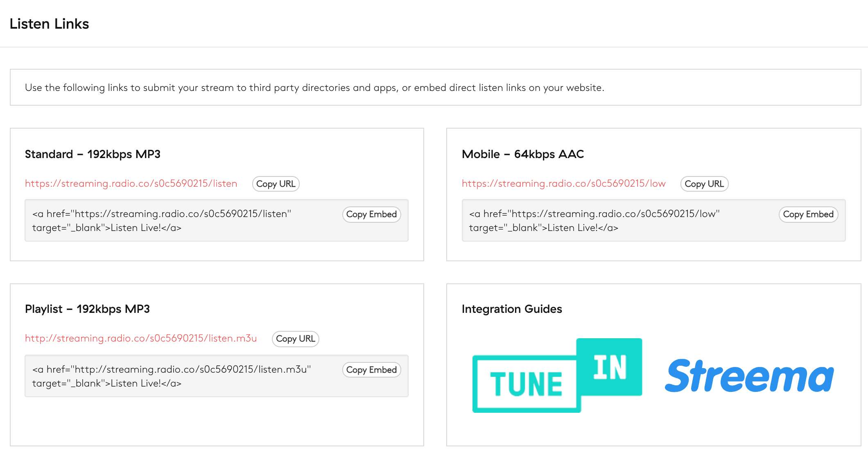Screen dimensions: 868x466
Task: Open the Streema integration guide logo
Action: click(749, 376)
